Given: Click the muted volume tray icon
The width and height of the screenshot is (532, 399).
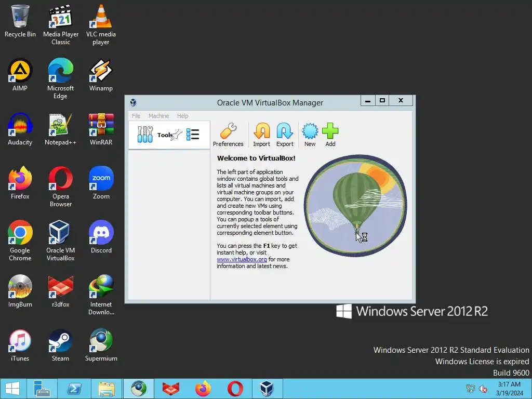Looking at the screenshot, I should 483,389.
